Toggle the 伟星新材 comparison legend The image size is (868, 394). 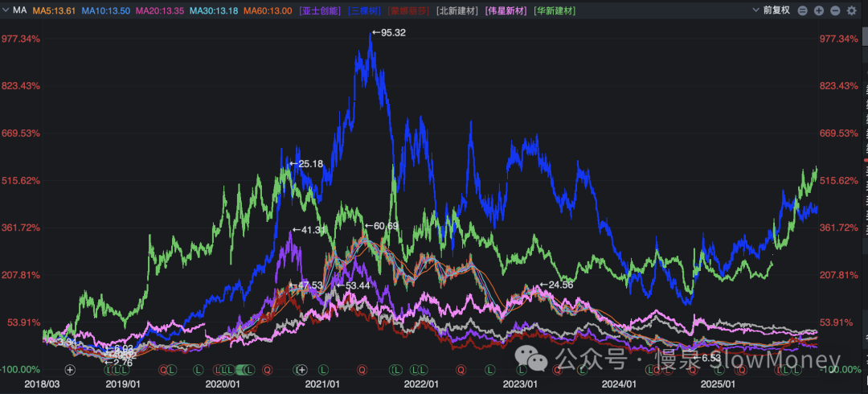[x=506, y=10]
